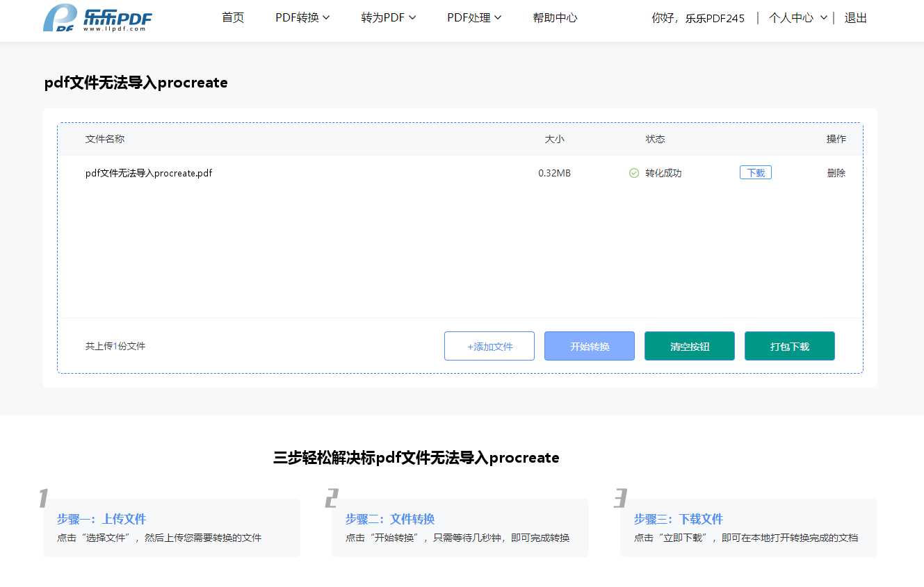
Task: Click the 转化成功 status text
Action: coord(663,173)
